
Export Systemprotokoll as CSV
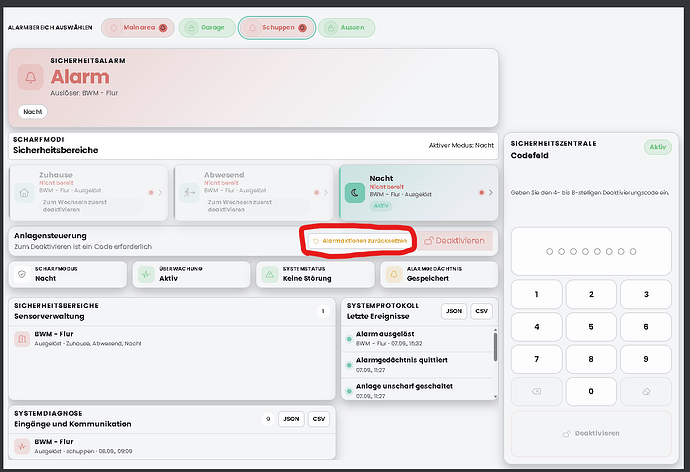481,311
